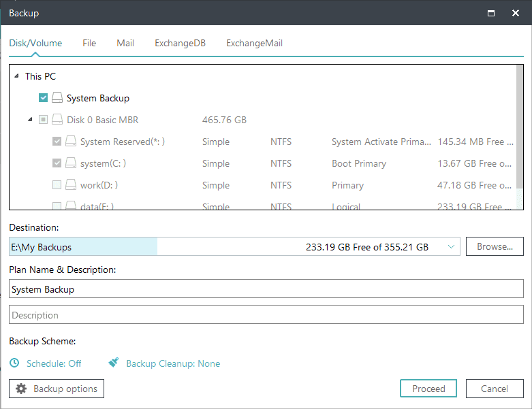The width and height of the screenshot is (532, 409).
Task: Collapse the This PC tree node
Action: point(16,76)
